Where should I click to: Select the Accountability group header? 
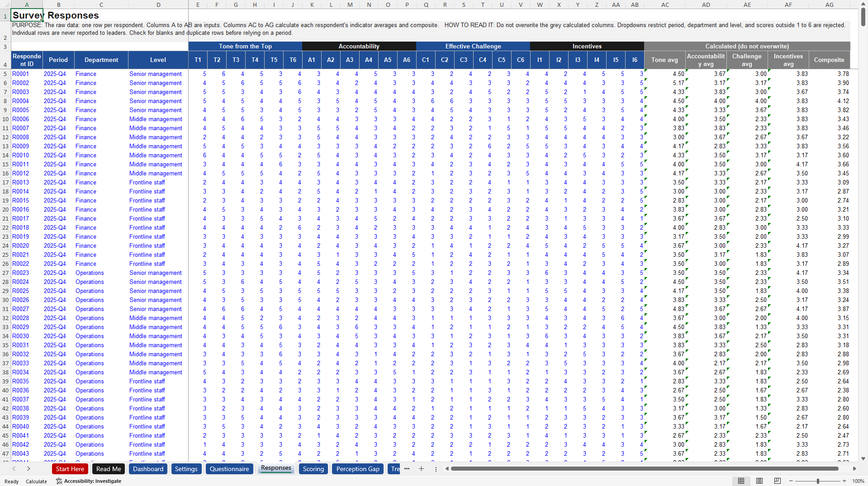(x=359, y=46)
